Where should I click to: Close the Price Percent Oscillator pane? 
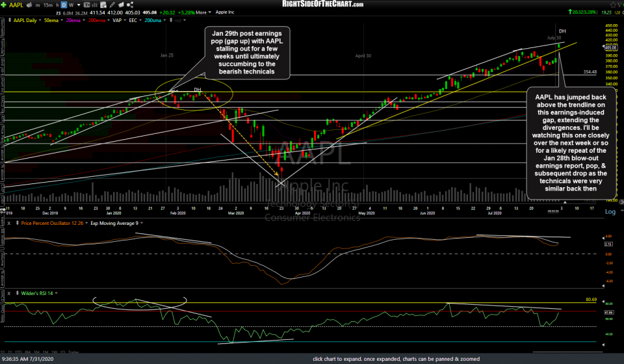coord(8,223)
